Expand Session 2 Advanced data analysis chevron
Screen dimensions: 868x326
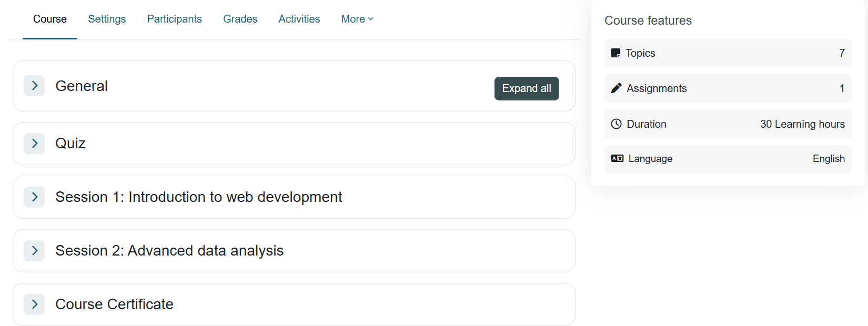pyautogui.click(x=34, y=250)
